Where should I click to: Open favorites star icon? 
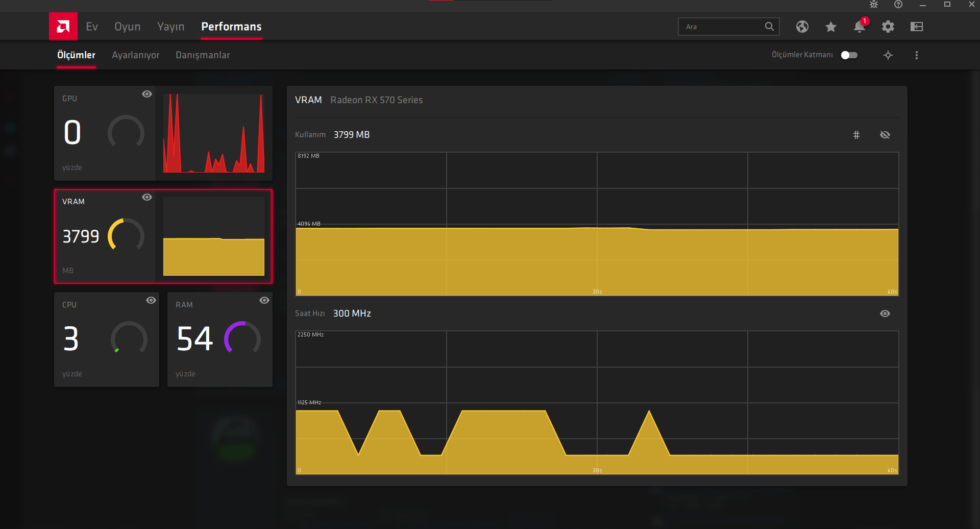click(x=831, y=27)
